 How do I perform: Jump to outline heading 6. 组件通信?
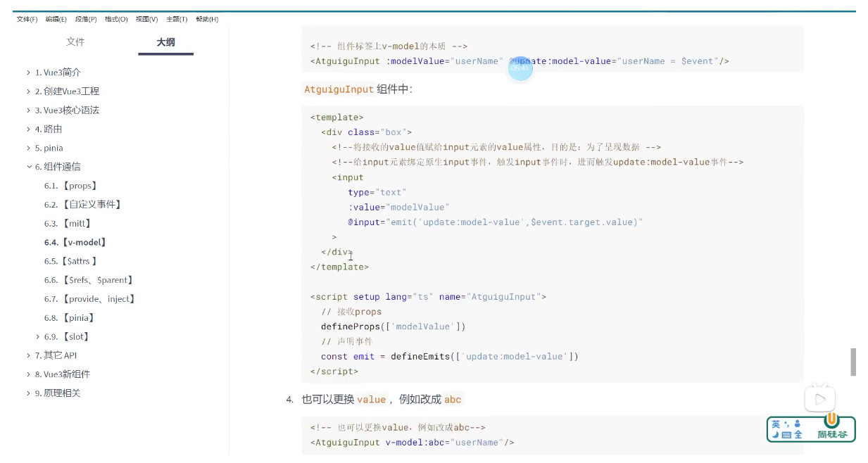[x=58, y=167]
